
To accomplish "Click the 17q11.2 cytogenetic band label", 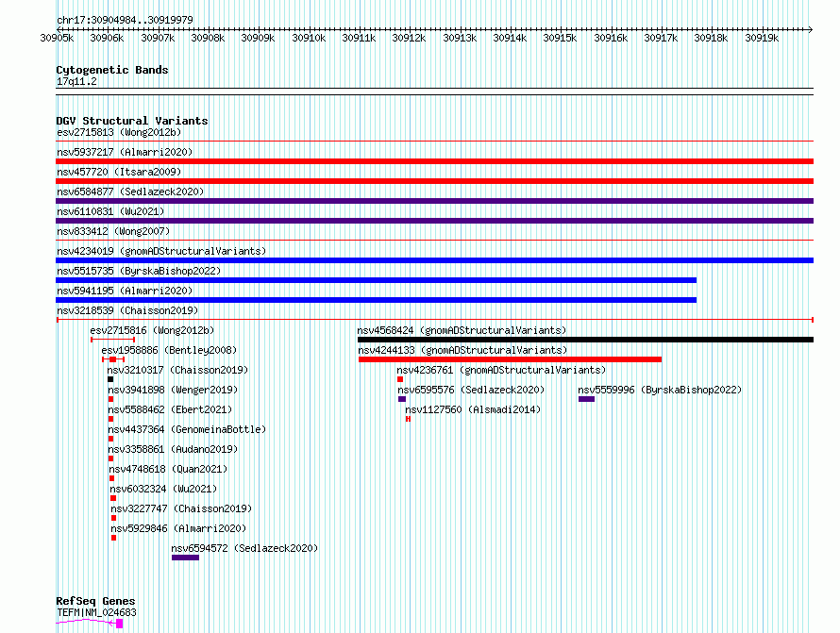I will pyautogui.click(x=76, y=81).
